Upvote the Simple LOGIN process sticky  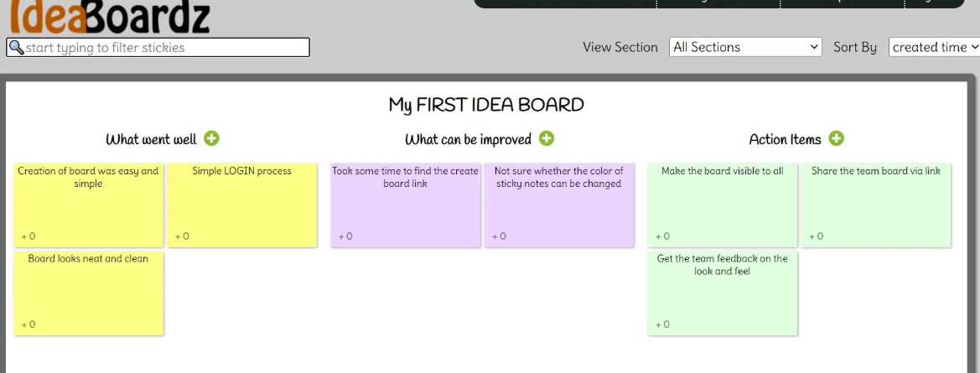(x=182, y=236)
